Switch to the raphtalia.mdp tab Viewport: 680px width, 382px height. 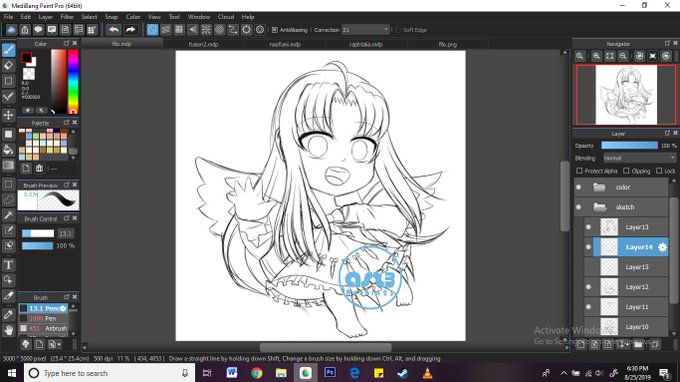click(366, 44)
